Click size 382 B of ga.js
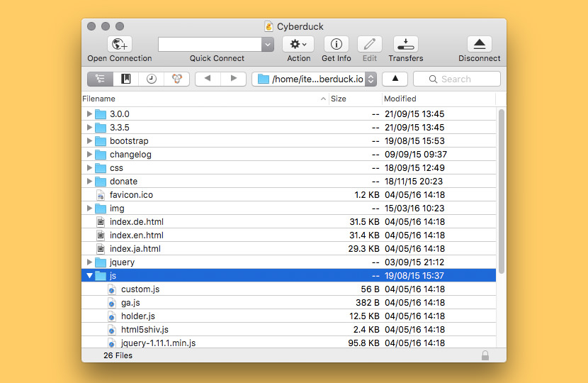The height and width of the screenshot is (383, 588). click(368, 303)
